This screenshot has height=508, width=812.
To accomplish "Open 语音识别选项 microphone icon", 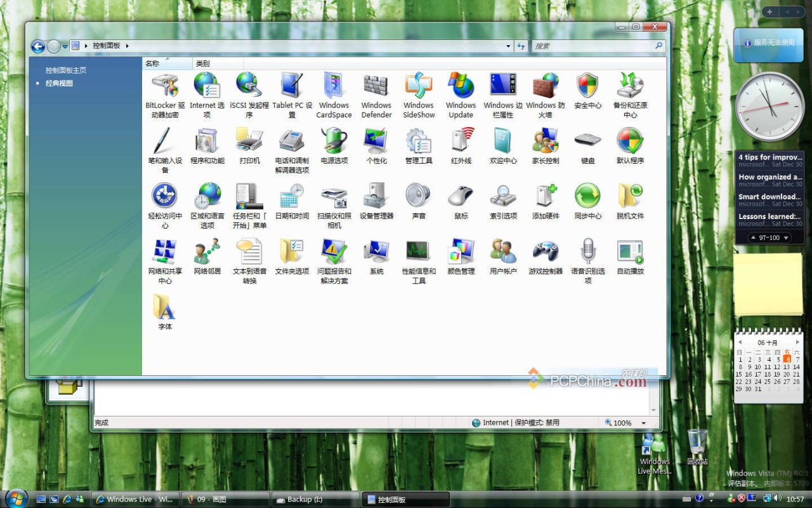I will click(x=587, y=251).
